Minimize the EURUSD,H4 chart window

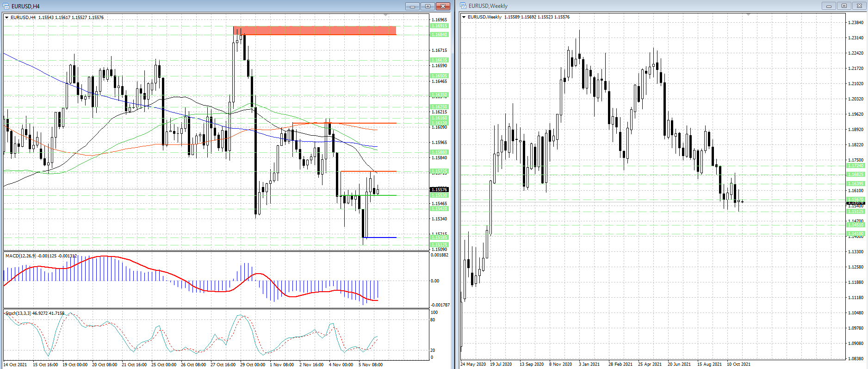click(412, 6)
